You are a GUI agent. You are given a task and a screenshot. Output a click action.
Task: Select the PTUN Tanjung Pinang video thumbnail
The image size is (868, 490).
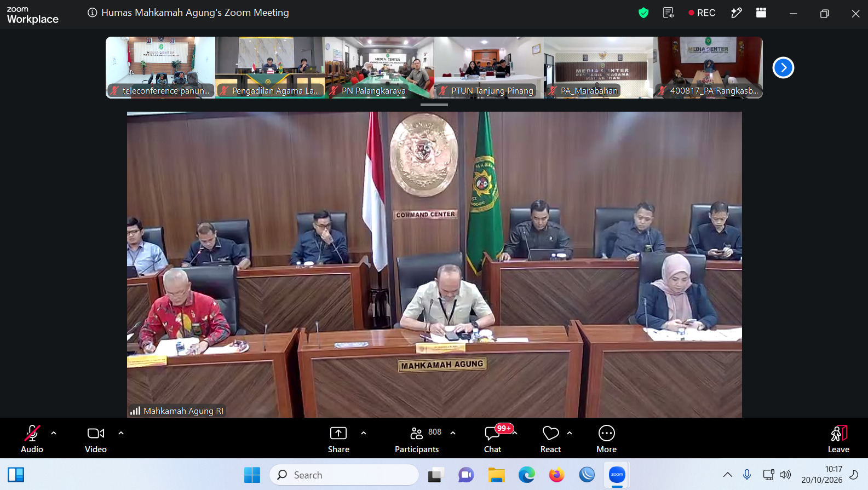[x=489, y=67]
